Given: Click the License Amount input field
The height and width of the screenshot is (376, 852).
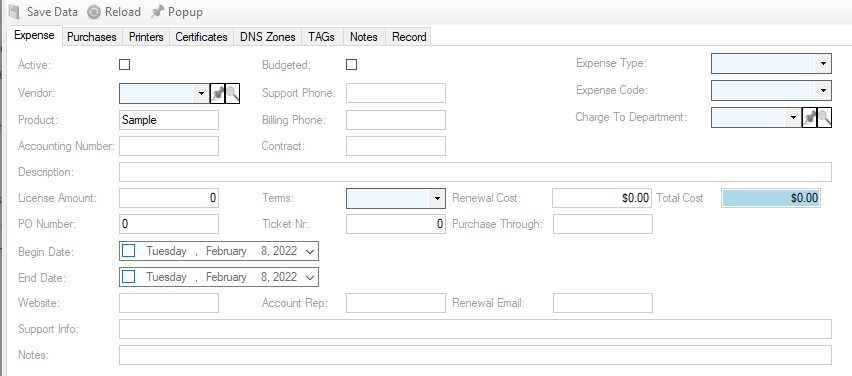Looking at the screenshot, I should 169,198.
